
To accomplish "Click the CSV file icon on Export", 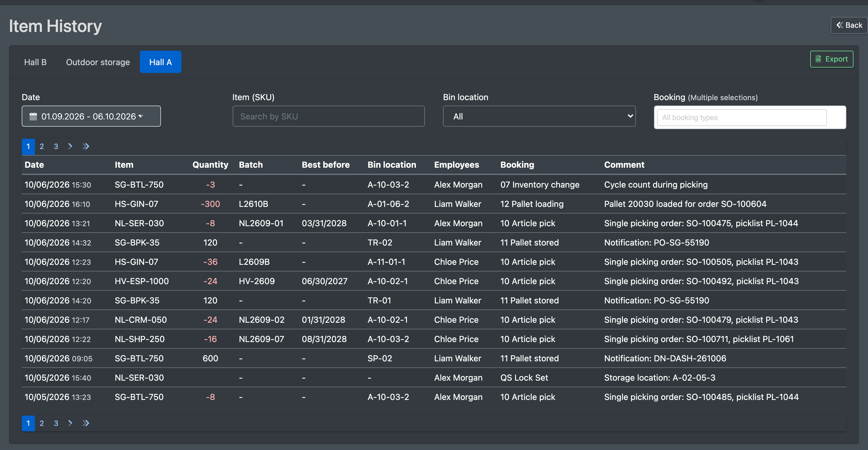I will point(818,59).
